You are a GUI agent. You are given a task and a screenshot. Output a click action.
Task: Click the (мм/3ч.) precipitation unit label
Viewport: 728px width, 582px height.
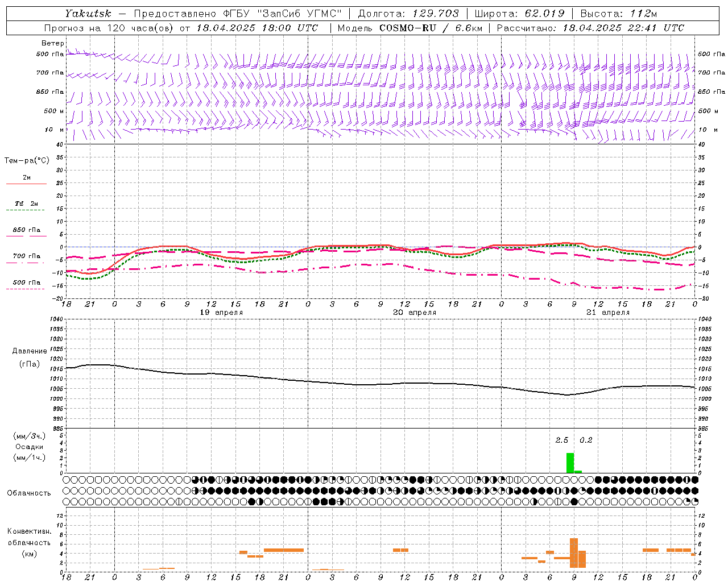coord(30,436)
